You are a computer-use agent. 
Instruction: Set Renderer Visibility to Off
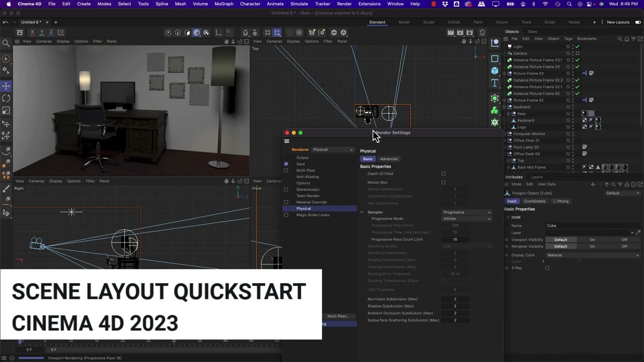point(624,246)
